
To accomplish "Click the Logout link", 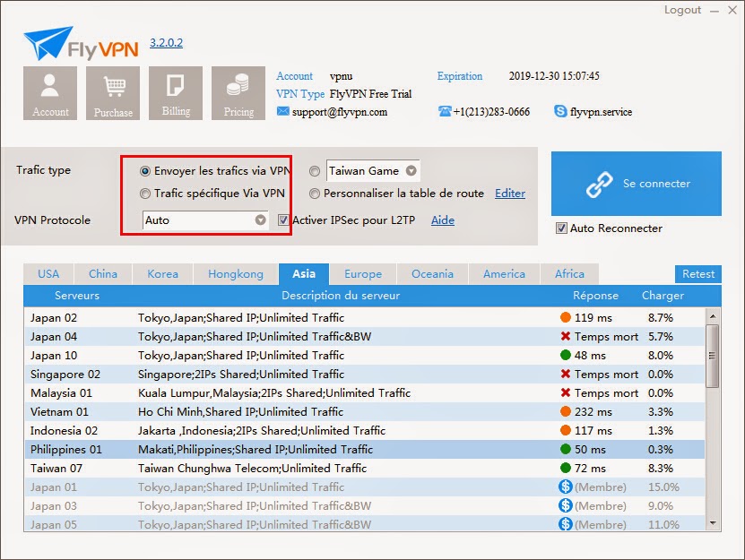I will pyautogui.click(x=682, y=10).
